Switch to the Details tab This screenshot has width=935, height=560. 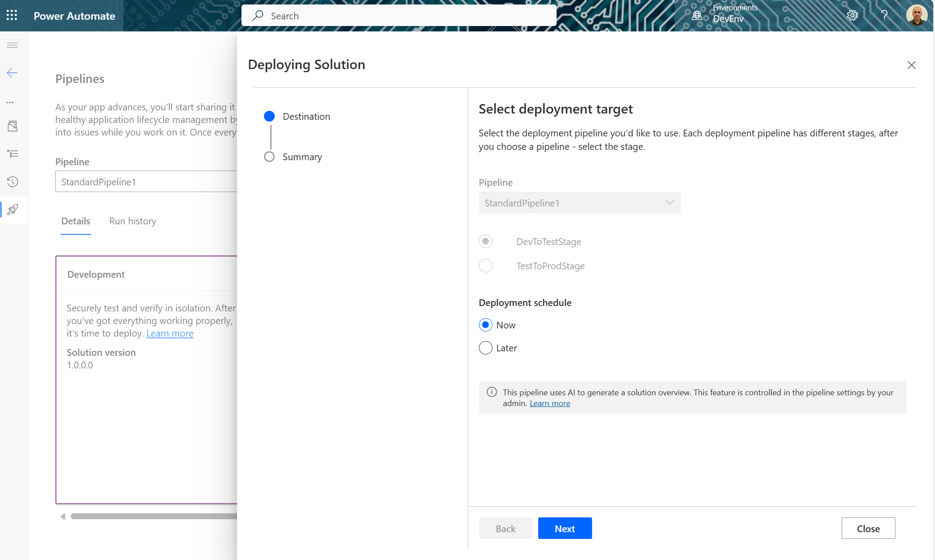click(75, 221)
